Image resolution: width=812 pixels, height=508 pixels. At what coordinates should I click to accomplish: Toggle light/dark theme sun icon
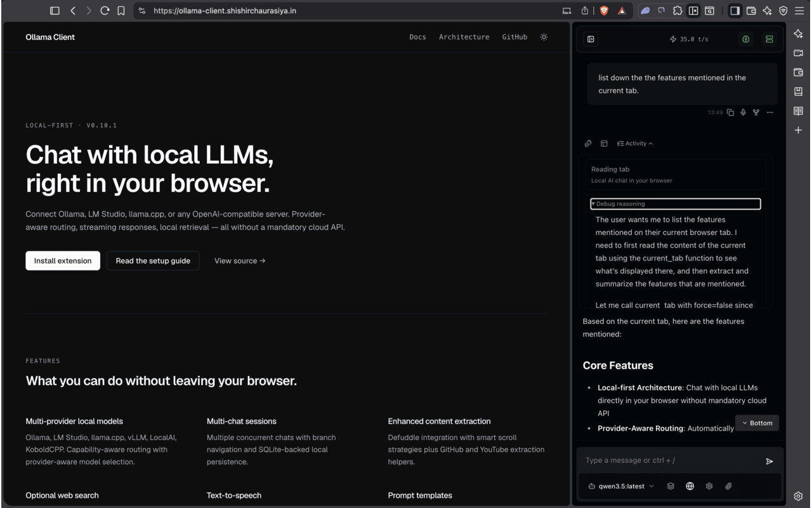(544, 37)
